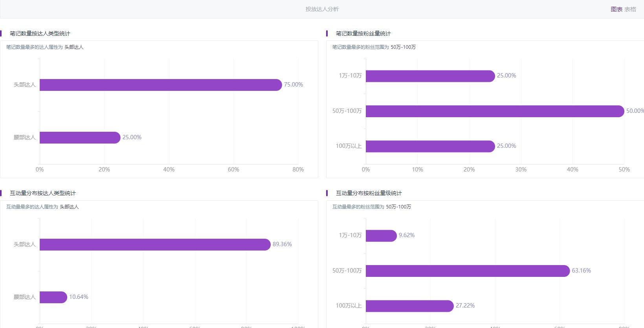Switch to the 表格 view tab
Image resolution: width=644 pixels, height=328 pixels.
(x=630, y=9)
